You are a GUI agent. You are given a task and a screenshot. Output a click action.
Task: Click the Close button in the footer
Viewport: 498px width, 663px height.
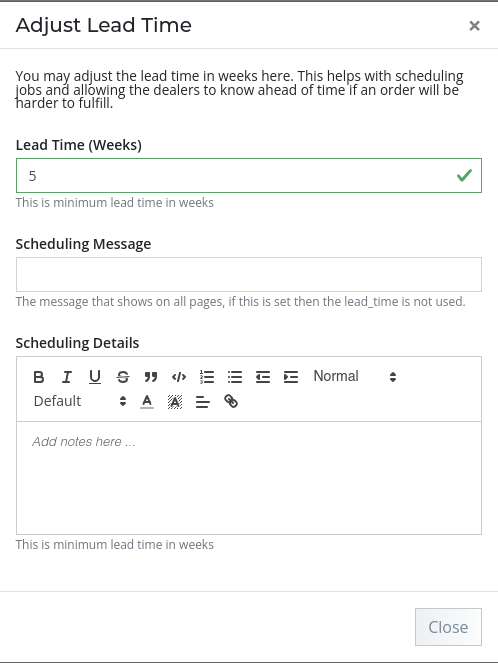448,627
